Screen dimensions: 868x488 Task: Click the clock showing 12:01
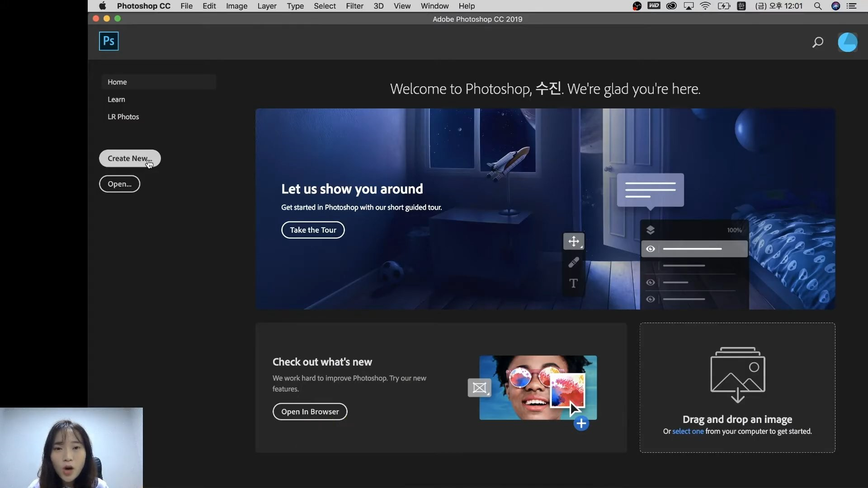point(779,6)
